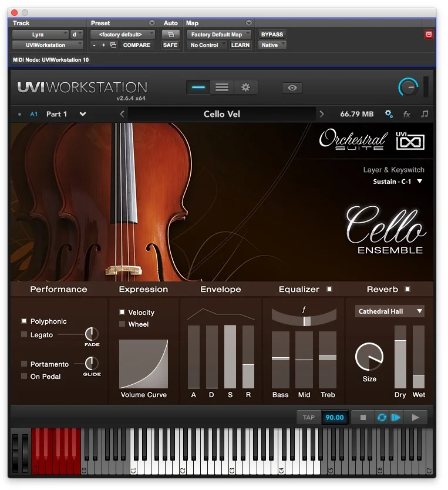Toggle the host sync icon

[x=382, y=418]
